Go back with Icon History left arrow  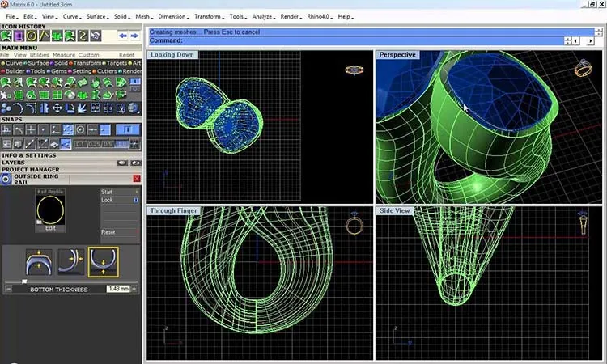123,36
